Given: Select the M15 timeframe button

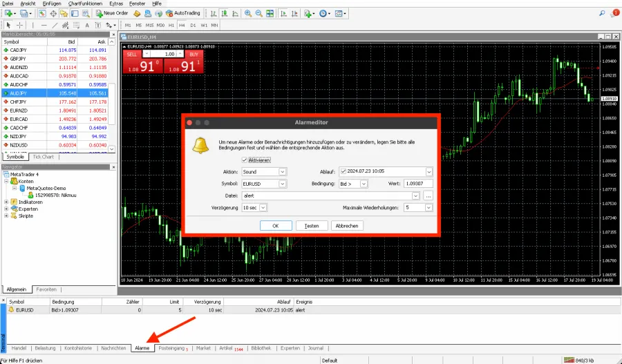Looking at the screenshot, I should (x=149, y=25).
